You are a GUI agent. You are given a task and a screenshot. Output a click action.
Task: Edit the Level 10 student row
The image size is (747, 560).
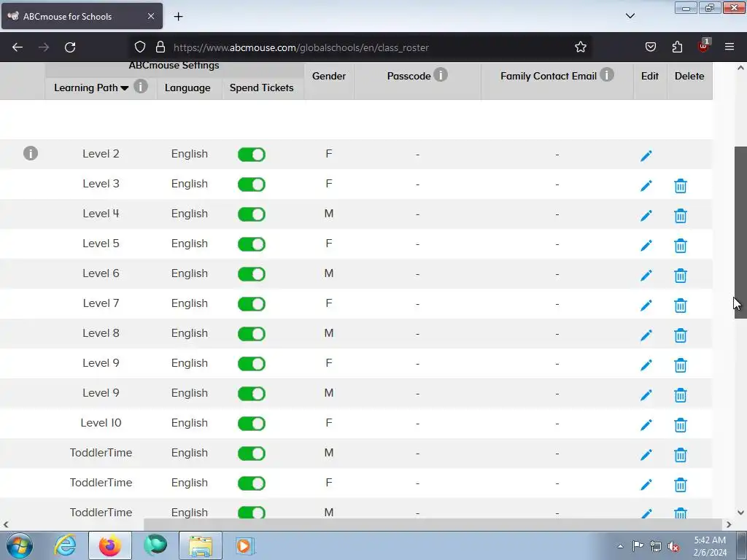pyautogui.click(x=646, y=425)
